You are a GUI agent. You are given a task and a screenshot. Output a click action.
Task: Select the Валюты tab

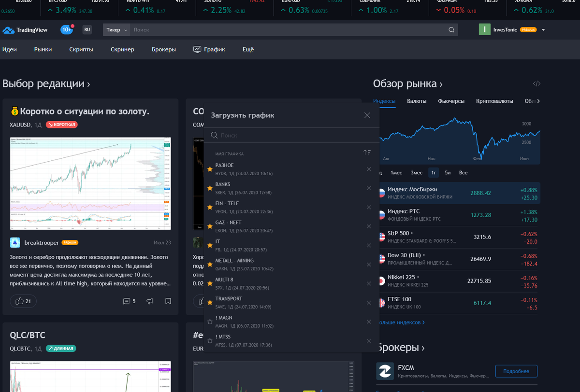(417, 101)
